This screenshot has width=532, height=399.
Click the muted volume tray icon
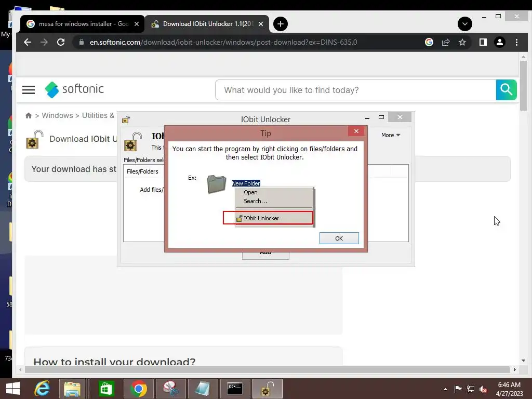[x=483, y=389]
